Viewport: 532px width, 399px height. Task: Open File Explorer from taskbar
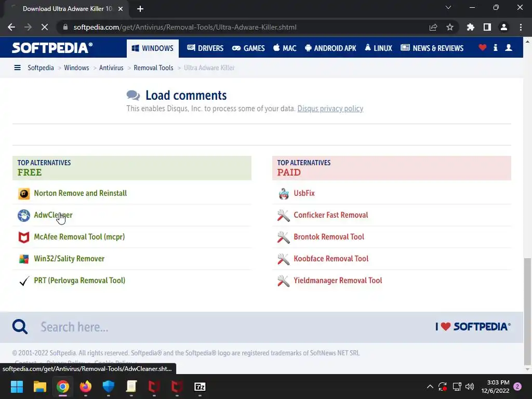pyautogui.click(x=39, y=387)
